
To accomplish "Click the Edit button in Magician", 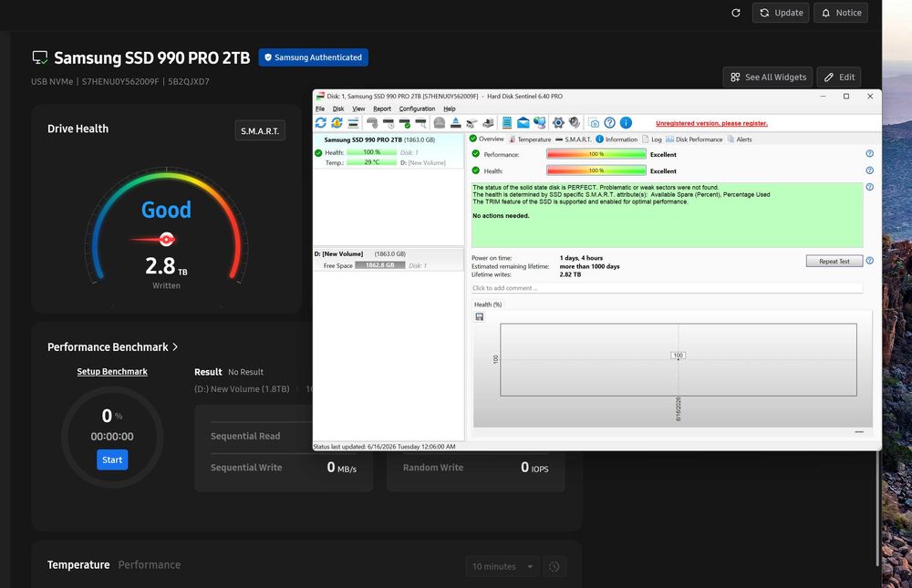I will click(x=839, y=77).
